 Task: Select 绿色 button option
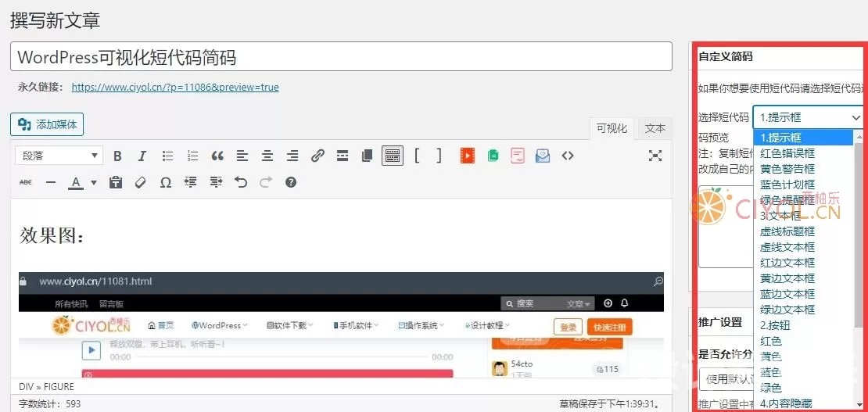click(x=803, y=388)
